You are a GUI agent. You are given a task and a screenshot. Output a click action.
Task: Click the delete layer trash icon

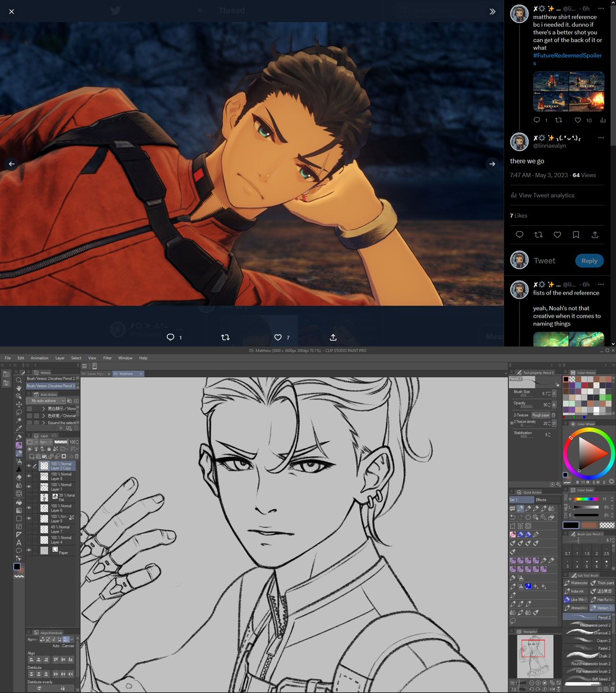coord(77,456)
